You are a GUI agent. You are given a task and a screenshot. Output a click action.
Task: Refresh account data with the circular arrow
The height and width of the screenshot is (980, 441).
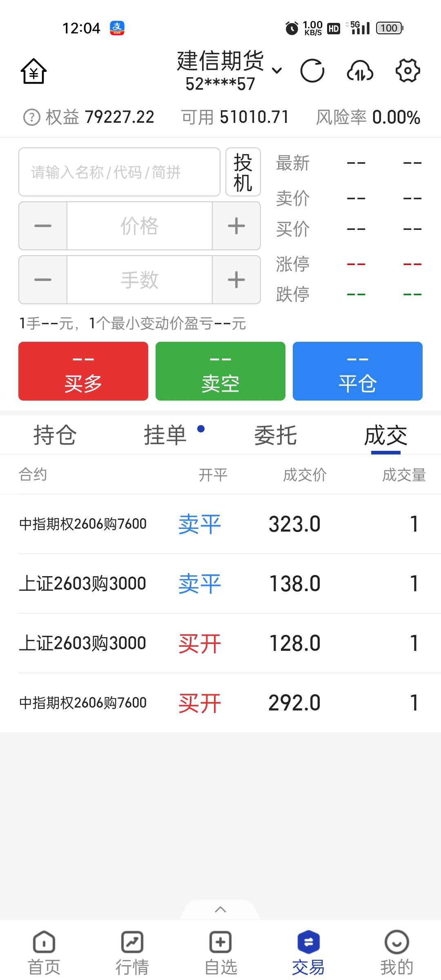[x=312, y=71]
